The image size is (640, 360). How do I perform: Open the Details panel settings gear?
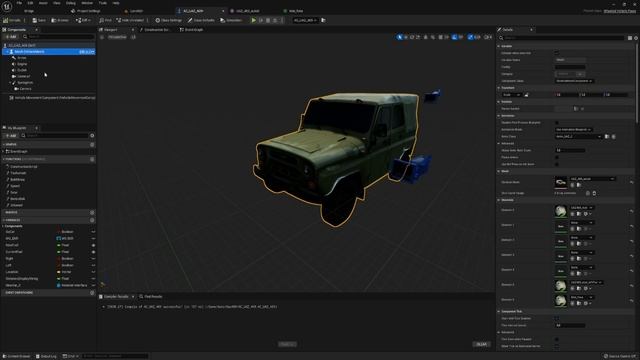click(x=636, y=38)
